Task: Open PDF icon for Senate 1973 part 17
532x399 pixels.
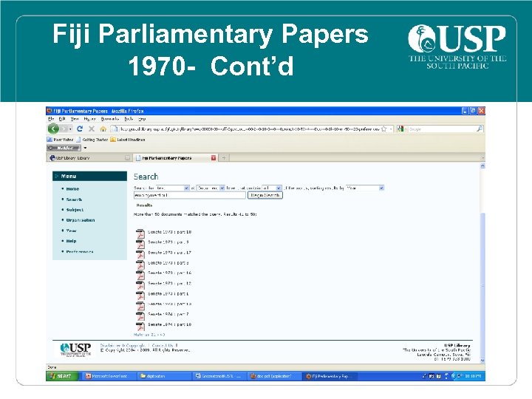Action: coord(140,254)
